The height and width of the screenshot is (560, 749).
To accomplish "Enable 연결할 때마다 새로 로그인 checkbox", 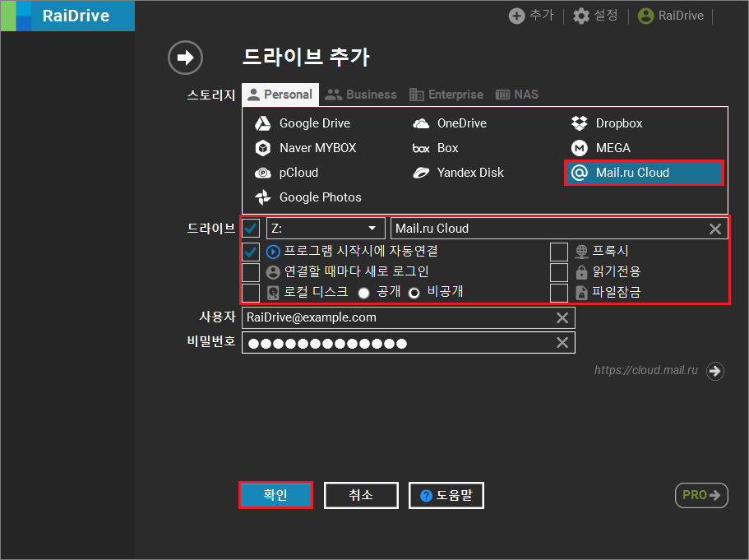I will 251,272.
